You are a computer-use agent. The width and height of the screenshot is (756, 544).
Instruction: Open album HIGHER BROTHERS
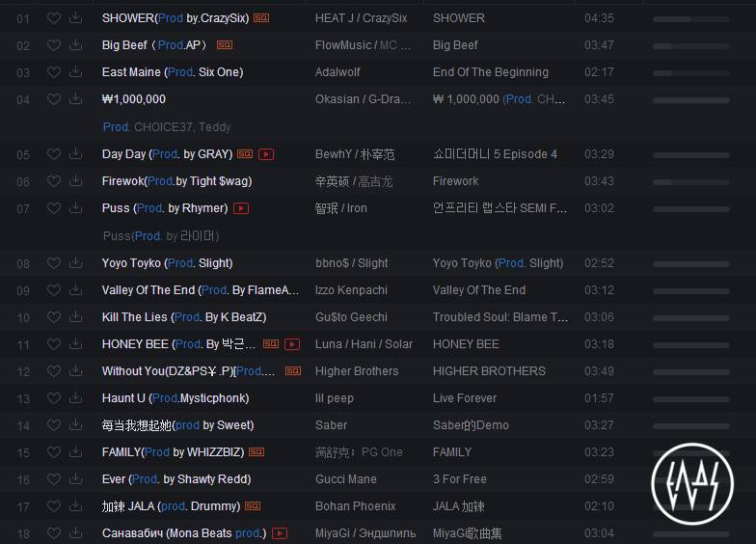pyautogui.click(x=489, y=371)
